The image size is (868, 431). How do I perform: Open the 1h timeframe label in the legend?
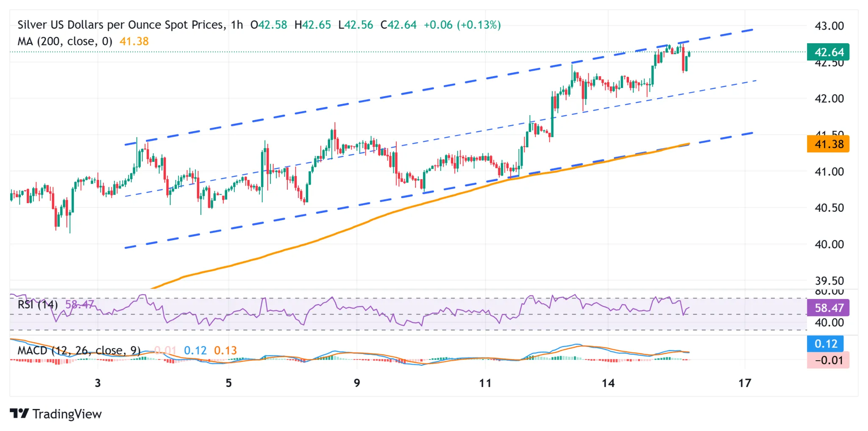(237, 25)
